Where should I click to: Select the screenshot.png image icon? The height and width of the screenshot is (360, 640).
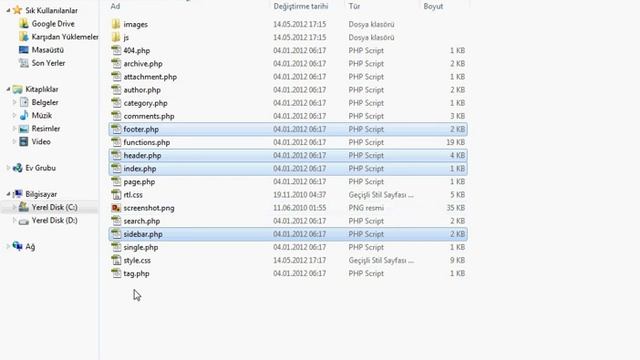pos(116,208)
